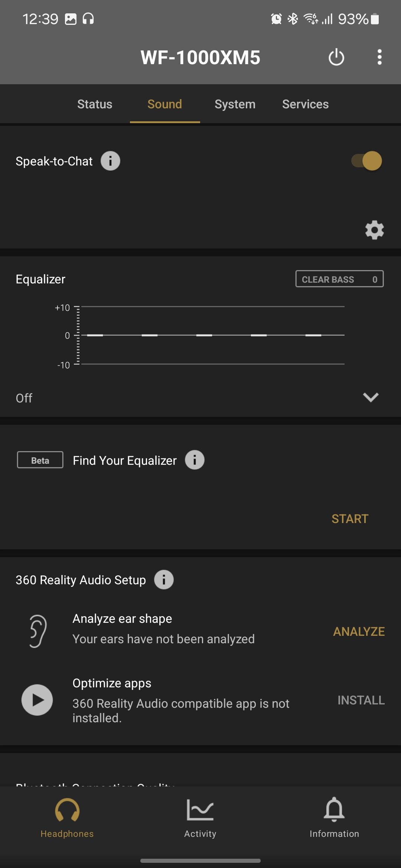Viewport: 401px width, 868px height.
Task: Open Speak-to-Chat settings gear
Action: (x=374, y=230)
